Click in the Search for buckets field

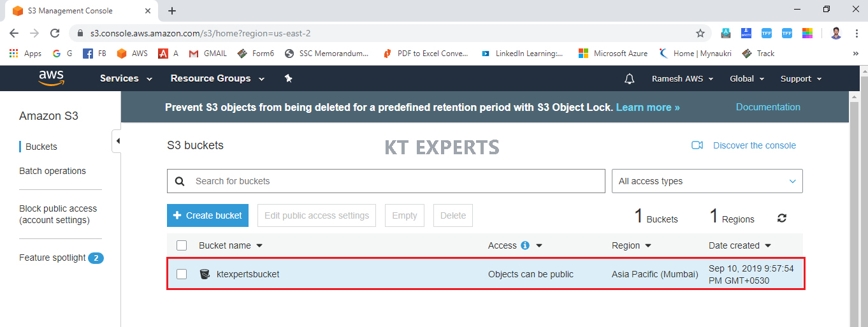point(386,181)
